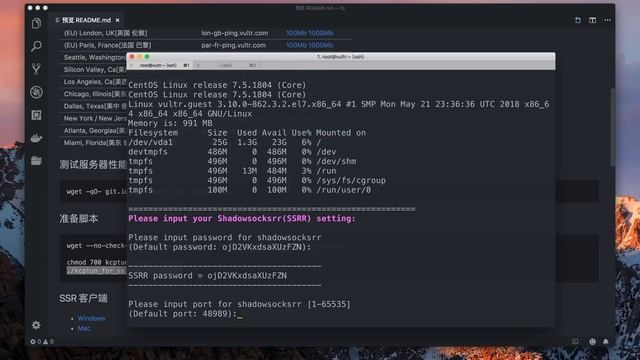640x360 pixels.
Task: Split the editor with the split icon
Action: click(592, 20)
